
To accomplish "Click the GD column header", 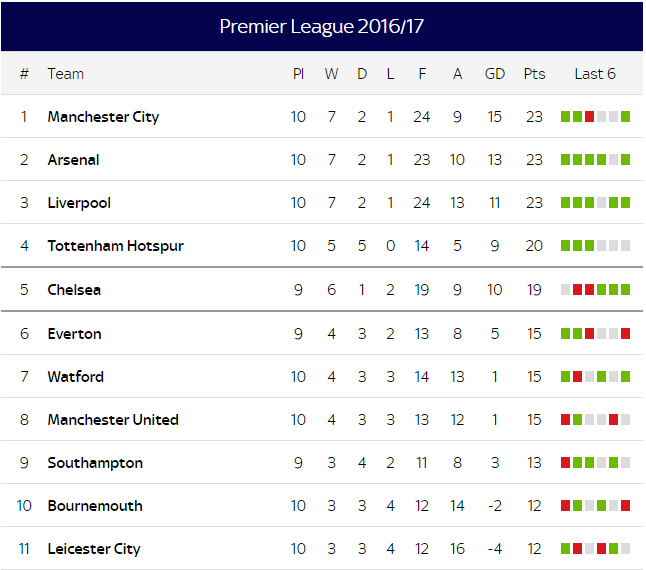I will [494, 74].
